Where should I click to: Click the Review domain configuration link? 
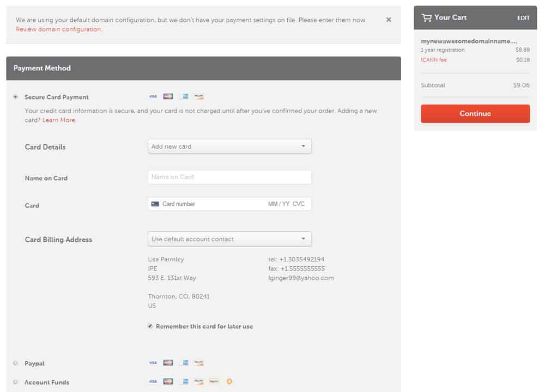(x=59, y=29)
